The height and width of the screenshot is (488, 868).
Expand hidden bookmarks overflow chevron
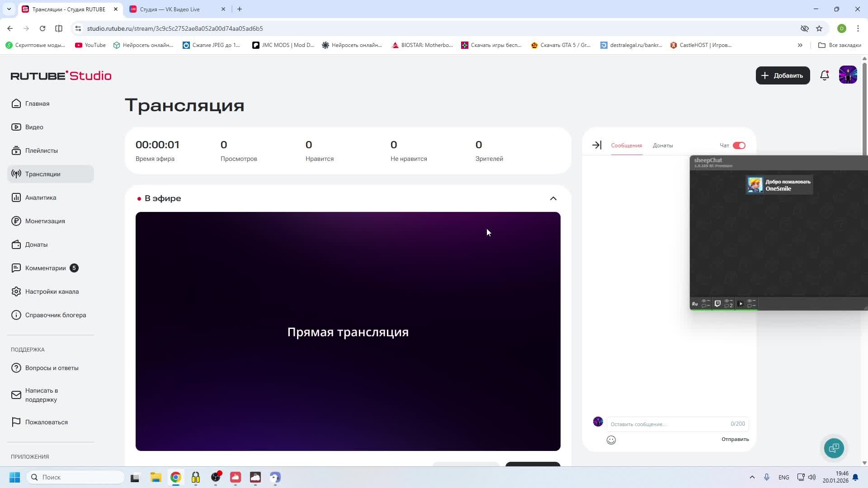[x=800, y=45]
